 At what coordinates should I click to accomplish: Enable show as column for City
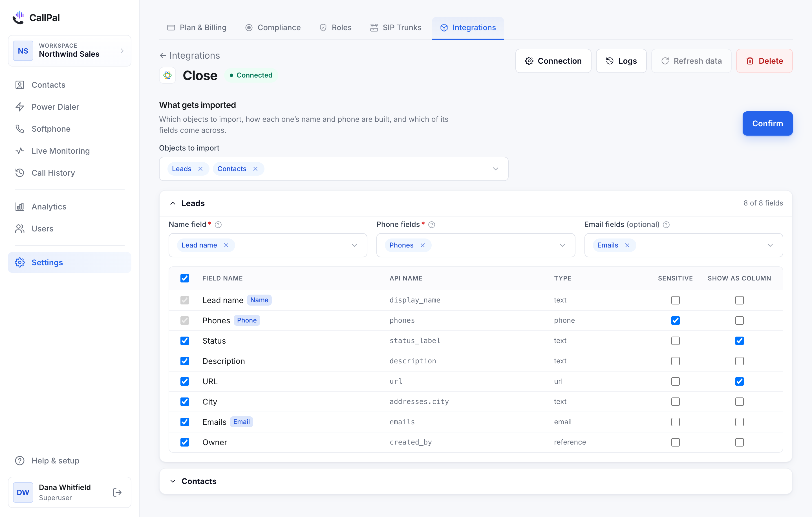pos(740,402)
